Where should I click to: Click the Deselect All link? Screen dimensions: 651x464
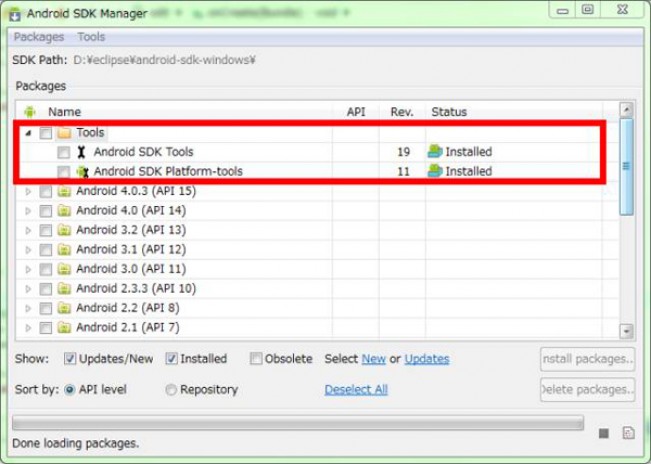(356, 390)
